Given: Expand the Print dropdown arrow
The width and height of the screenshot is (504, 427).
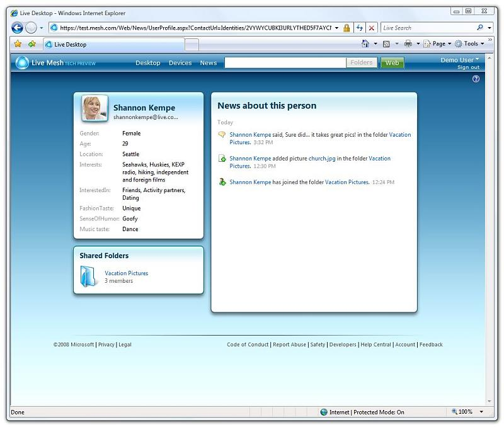Looking at the screenshot, I should (x=418, y=43).
